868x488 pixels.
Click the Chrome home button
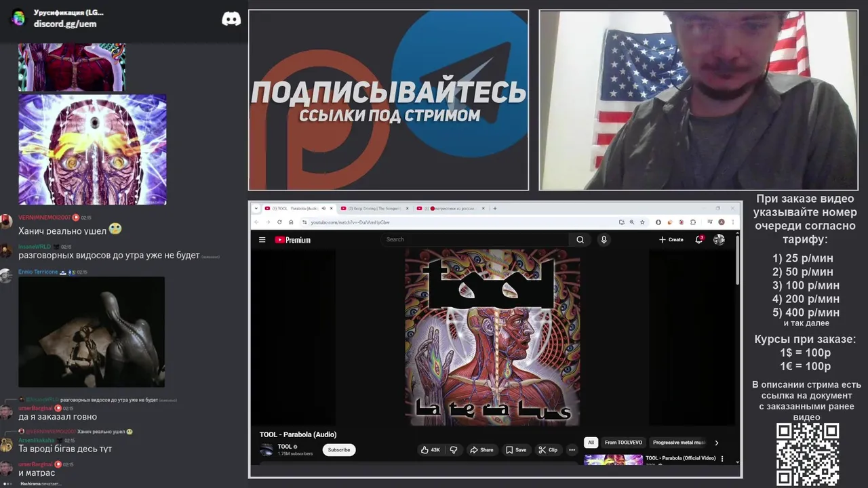click(291, 222)
